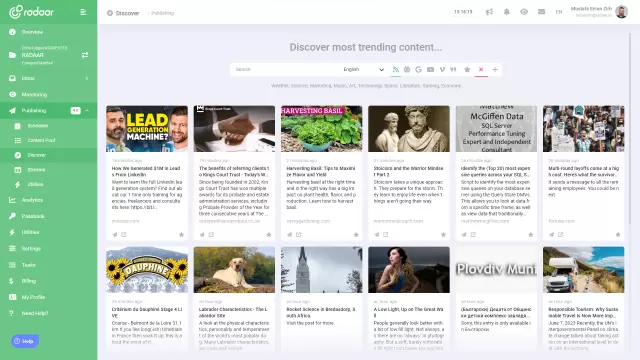The width and height of the screenshot is (640, 360).
Task: Collapse the sidebar with hamburger icon
Action: 83,12
